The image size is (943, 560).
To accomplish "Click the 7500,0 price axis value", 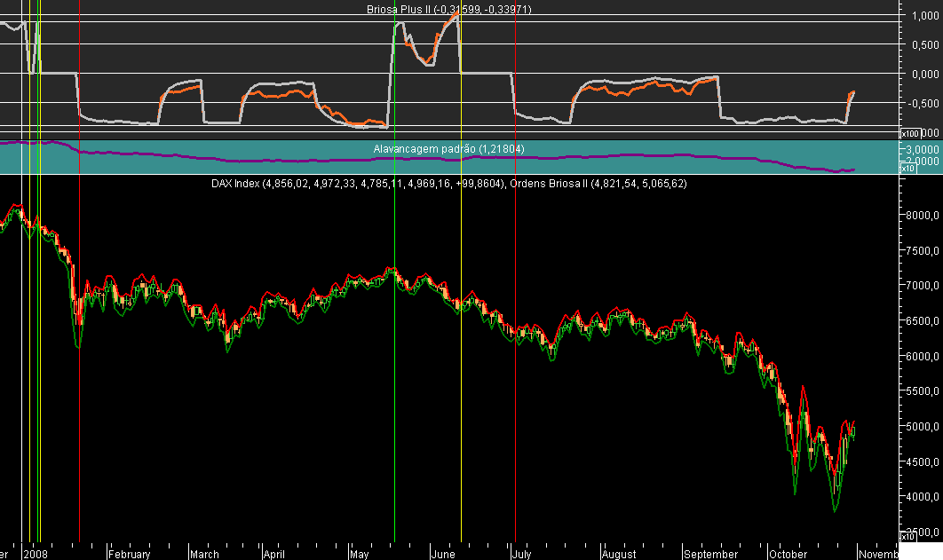I will pos(923,250).
